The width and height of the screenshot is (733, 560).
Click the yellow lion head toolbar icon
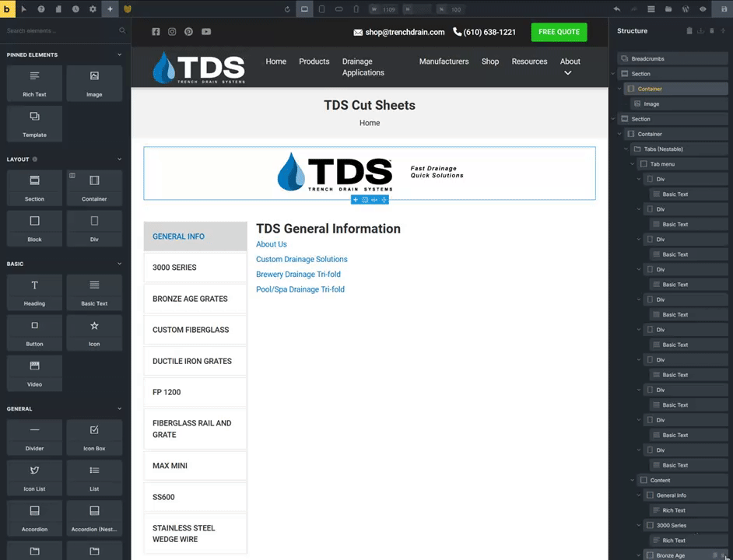(x=127, y=9)
